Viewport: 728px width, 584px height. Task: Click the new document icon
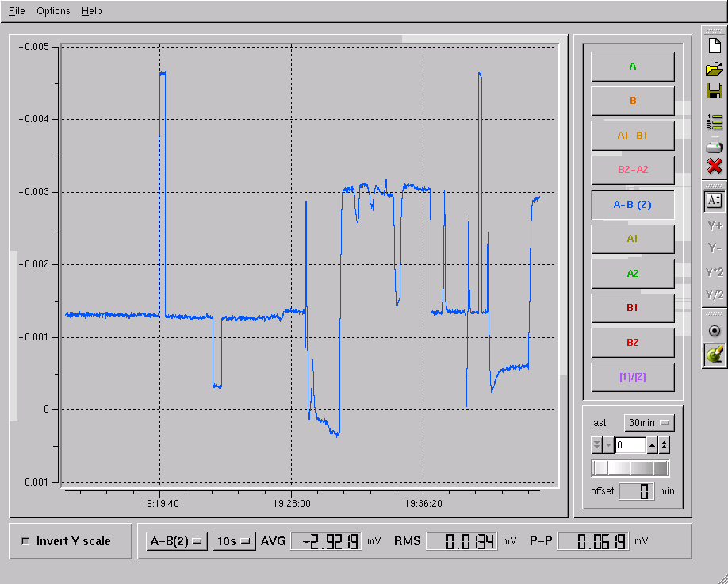[x=714, y=46]
